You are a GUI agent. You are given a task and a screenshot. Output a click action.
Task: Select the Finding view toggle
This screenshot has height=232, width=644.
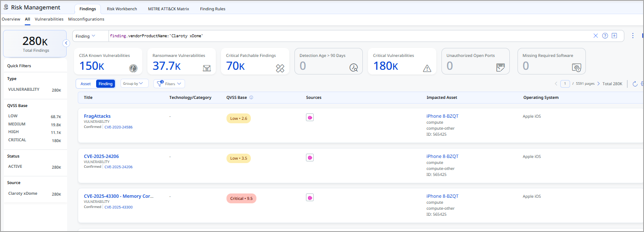pyautogui.click(x=106, y=84)
